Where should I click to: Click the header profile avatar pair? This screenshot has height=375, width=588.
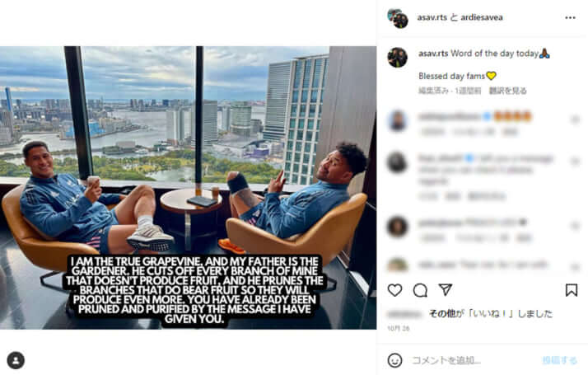(x=398, y=18)
